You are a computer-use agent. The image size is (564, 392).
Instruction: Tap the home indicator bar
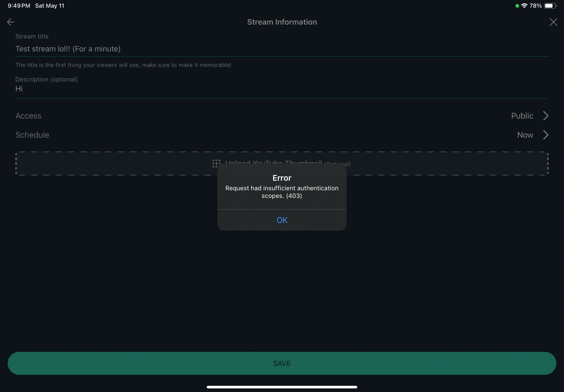click(282, 387)
